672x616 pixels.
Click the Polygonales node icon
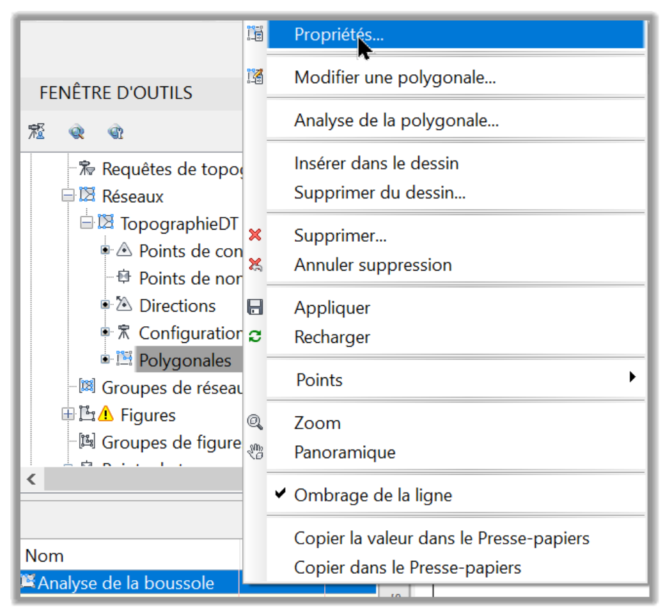(x=124, y=358)
